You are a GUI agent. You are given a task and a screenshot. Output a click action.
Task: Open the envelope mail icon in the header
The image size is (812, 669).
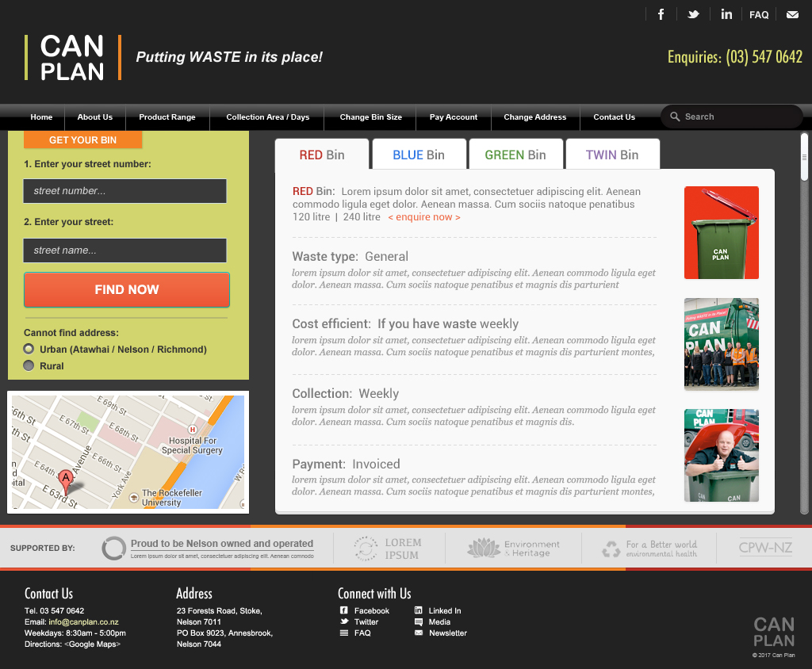[x=792, y=14]
